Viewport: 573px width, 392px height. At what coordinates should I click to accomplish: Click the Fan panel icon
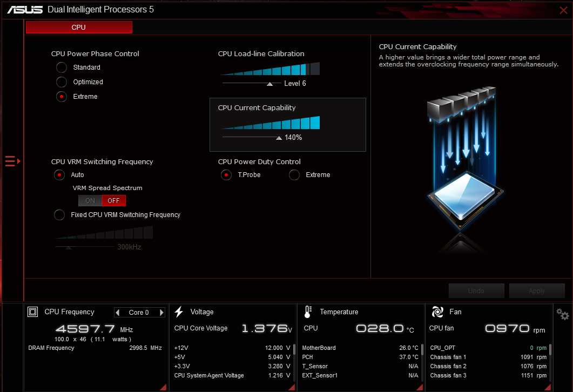click(x=437, y=312)
